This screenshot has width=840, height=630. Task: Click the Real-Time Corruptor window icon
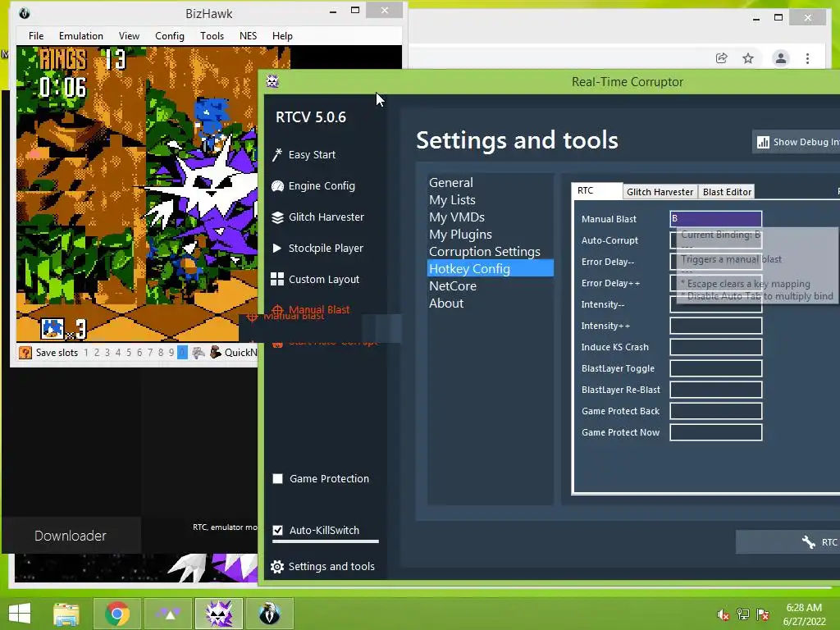pyautogui.click(x=272, y=81)
